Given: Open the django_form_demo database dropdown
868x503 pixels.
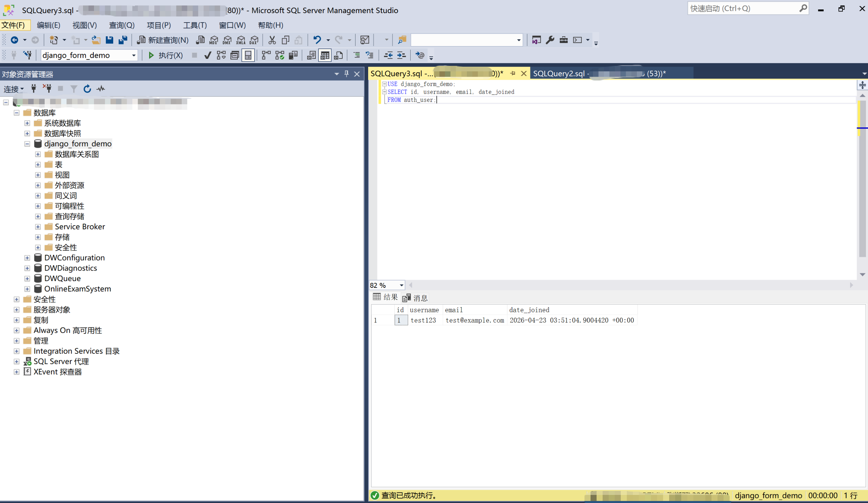Looking at the screenshot, I should 134,55.
